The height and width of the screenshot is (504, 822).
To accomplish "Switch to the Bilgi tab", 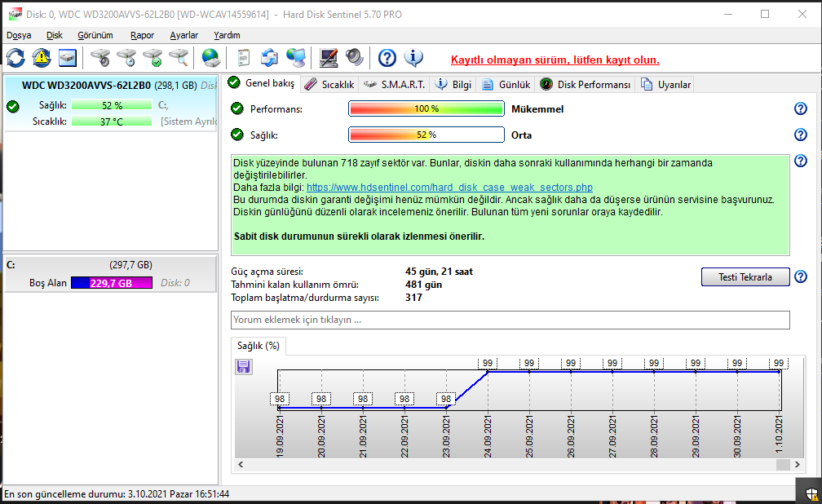I will [454, 85].
